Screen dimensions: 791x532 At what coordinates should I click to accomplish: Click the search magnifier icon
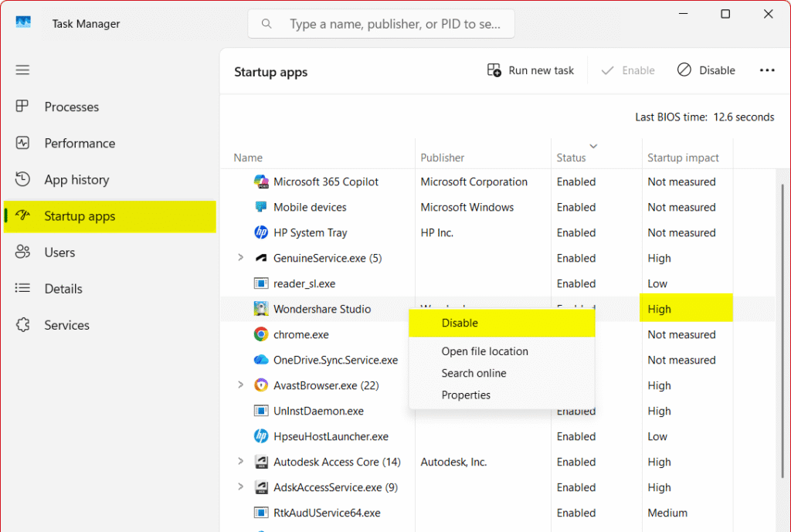[266, 24]
